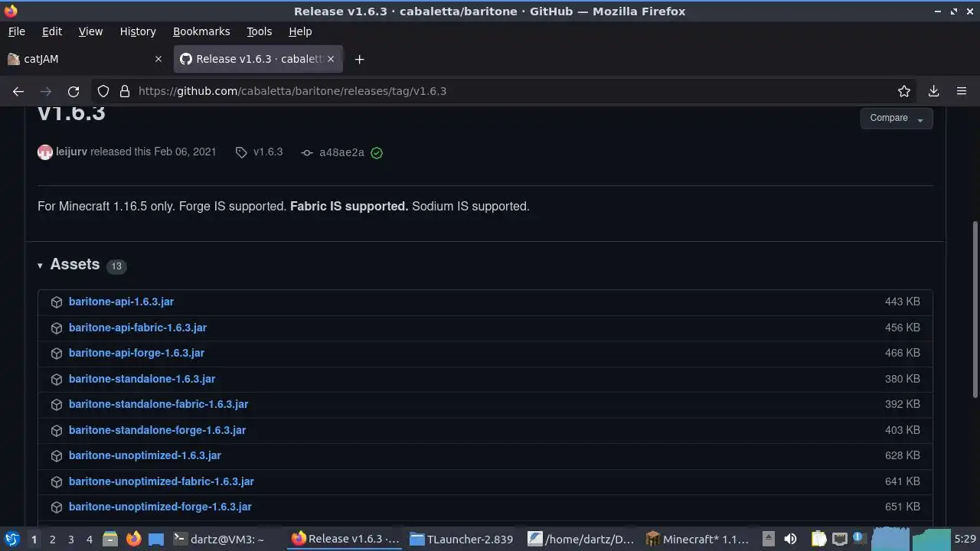This screenshot has height=551, width=980.
Task: Click package icon beside baritone-unoptimized-forge-1.6.3.jar
Action: pos(56,507)
